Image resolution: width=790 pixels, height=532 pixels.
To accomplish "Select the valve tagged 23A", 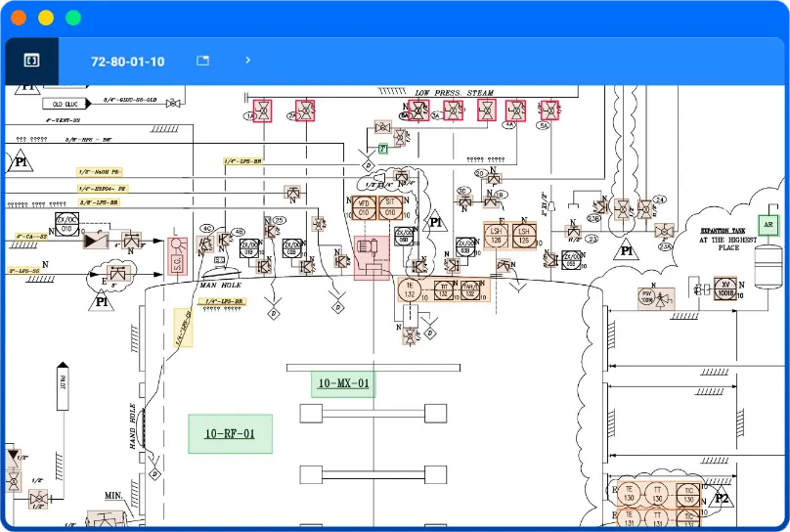I will point(665,231).
